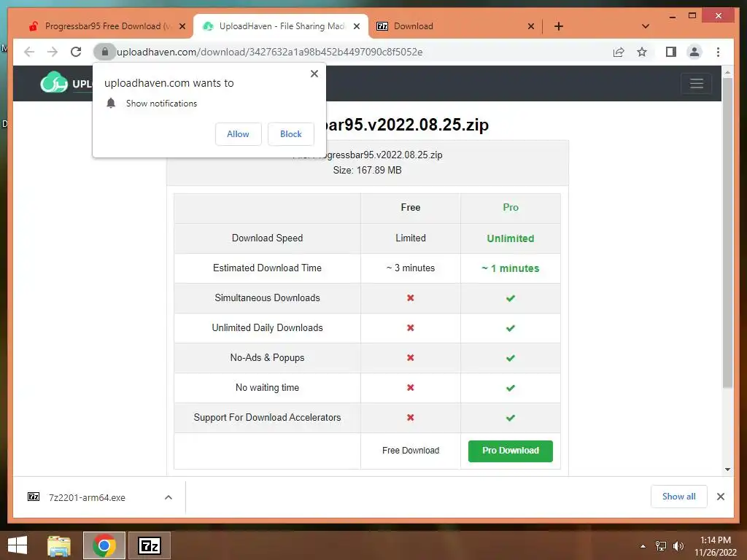Image resolution: width=747 pixels, height=560 pixels.
Task: Click green check for Simultaneous Downloads
Action: 510,298
